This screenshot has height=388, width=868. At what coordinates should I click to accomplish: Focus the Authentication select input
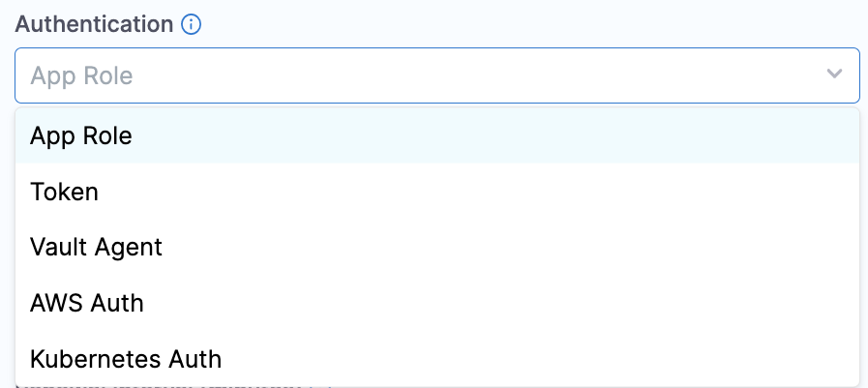(x=416, y=75)
